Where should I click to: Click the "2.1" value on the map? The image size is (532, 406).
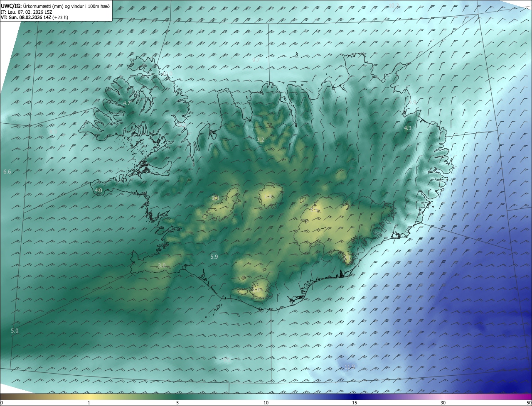click(x=216, y=198)
